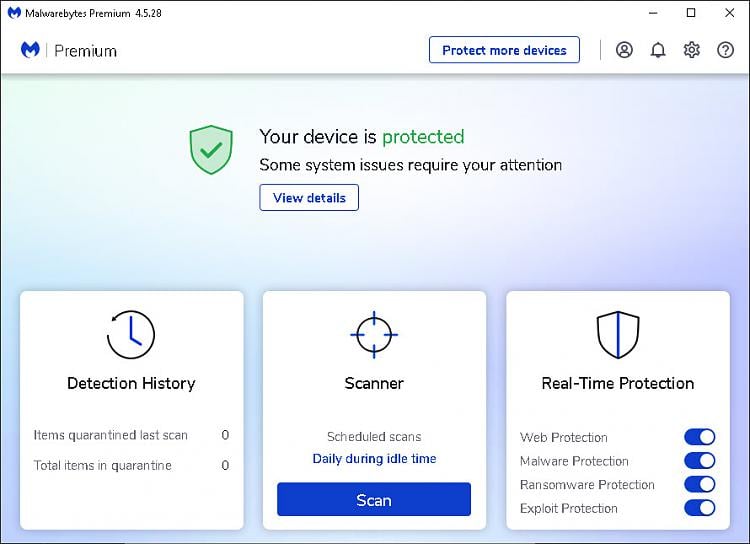
Task: Click 'Scheduled scans' label
Action: tap(374, 436)
